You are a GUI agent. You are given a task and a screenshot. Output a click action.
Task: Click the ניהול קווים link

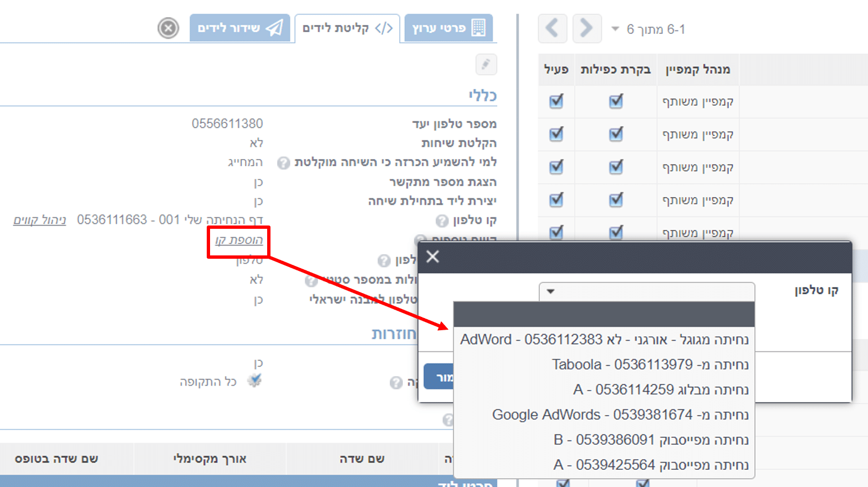coord(40,220)
